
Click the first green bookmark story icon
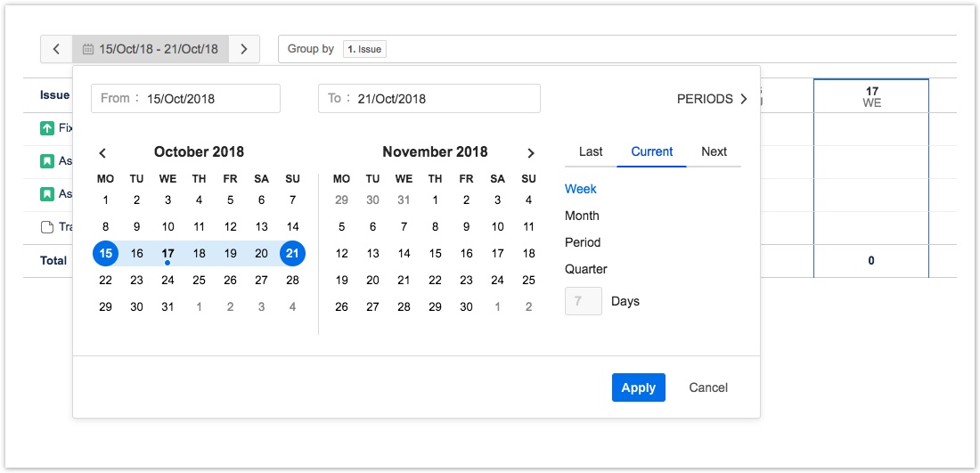(47, 161)
